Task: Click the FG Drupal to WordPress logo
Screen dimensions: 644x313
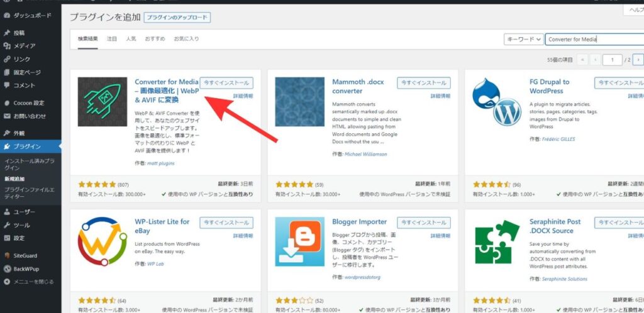Action: 497,102
